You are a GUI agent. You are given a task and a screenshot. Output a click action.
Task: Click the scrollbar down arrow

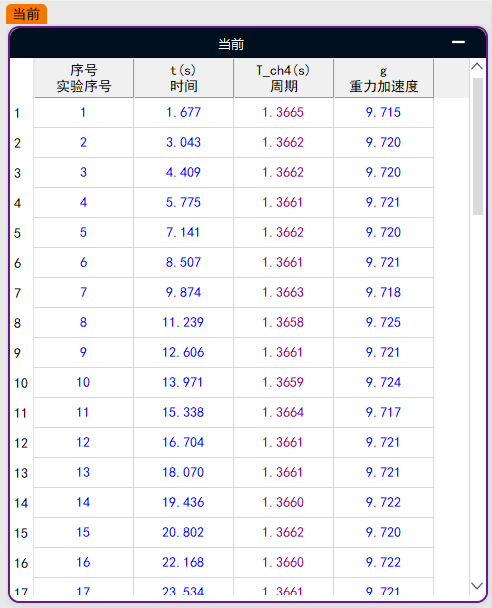(477, 586)
